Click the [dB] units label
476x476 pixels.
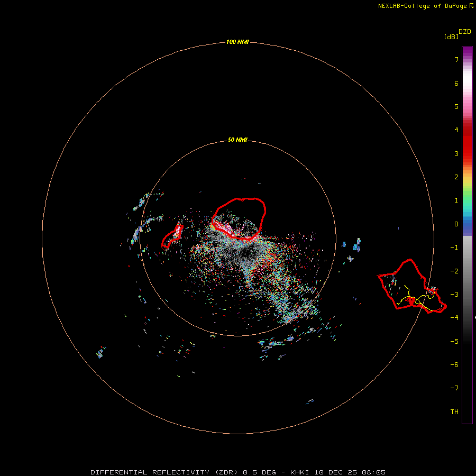452,36
